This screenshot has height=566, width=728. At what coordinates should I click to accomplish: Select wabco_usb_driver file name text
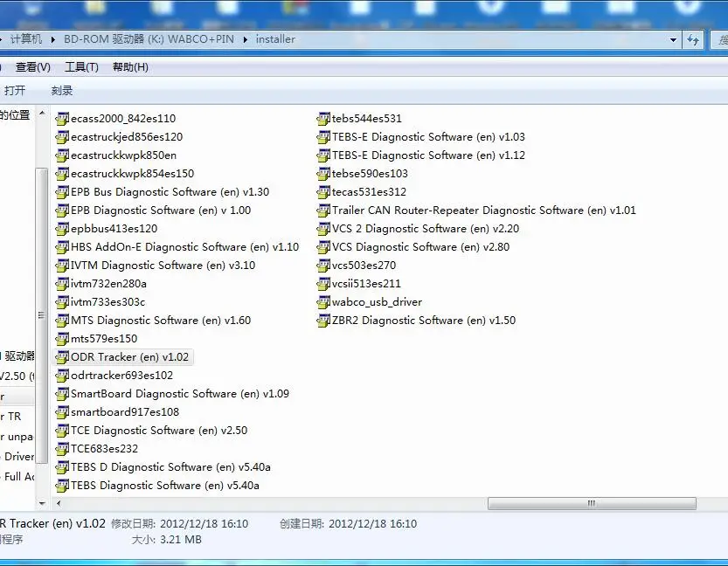(377, 302)
